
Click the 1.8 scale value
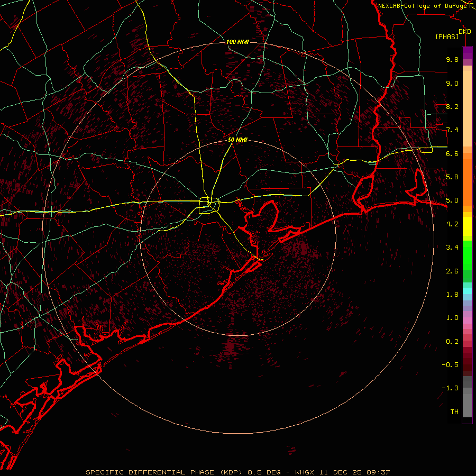pyautogui.click(x=452, y=295)
